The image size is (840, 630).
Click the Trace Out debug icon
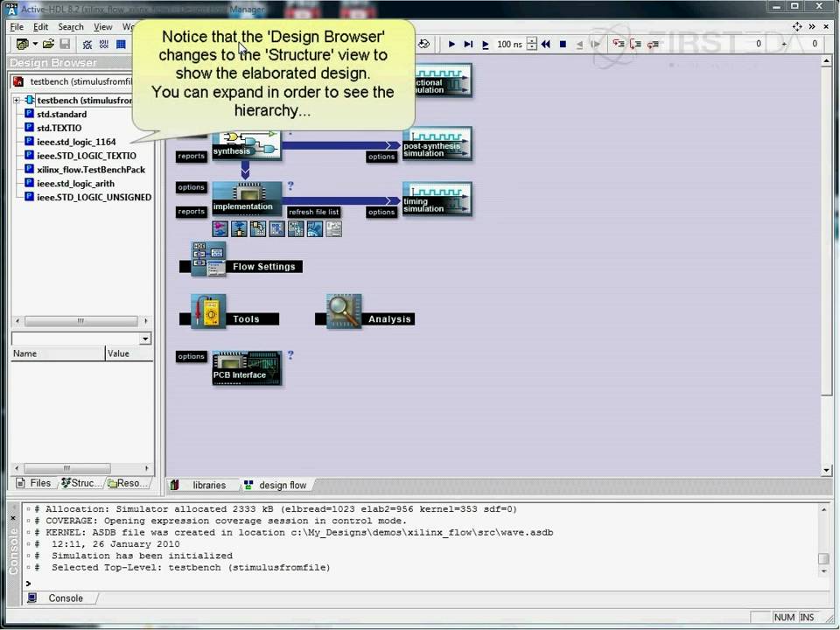click(653, 44)
